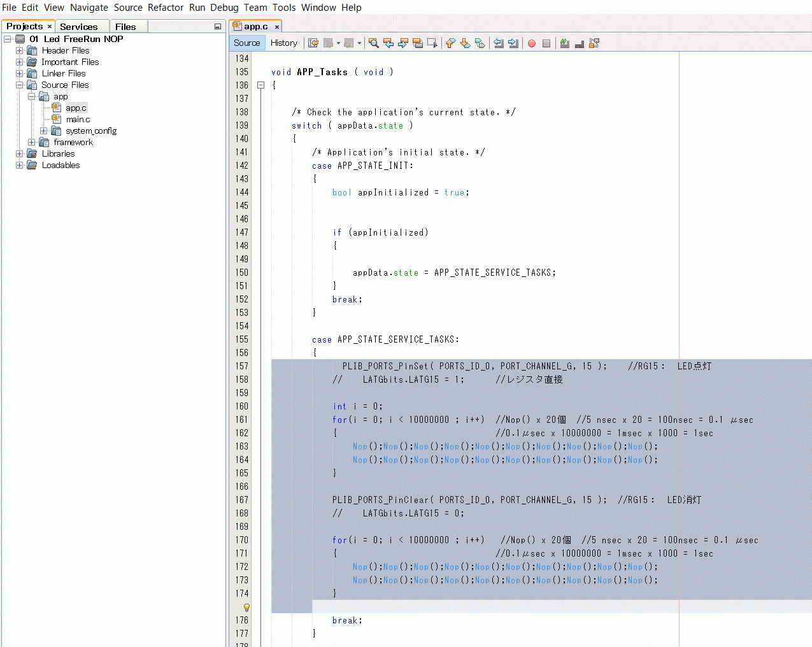
Task: Shift Line Right in the editor
Action: pos(513,43)
